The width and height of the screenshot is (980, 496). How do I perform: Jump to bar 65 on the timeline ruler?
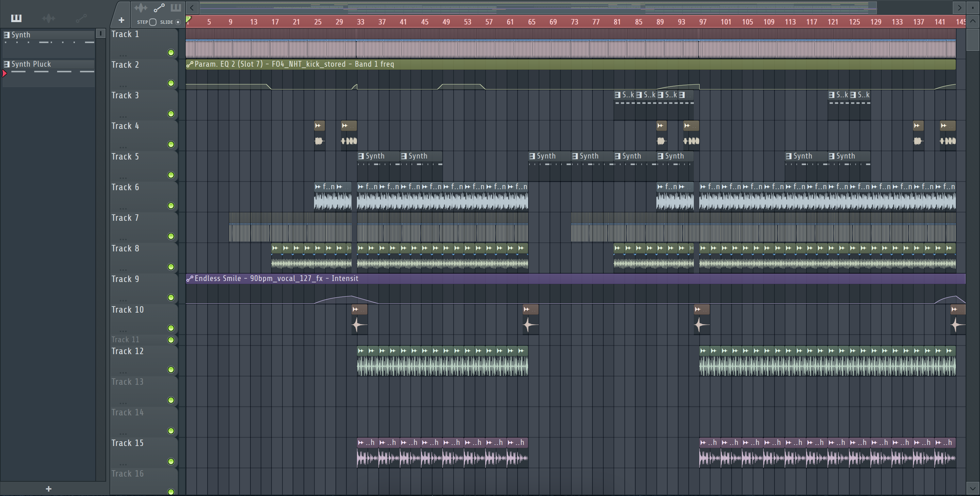(x=532, y=22)
